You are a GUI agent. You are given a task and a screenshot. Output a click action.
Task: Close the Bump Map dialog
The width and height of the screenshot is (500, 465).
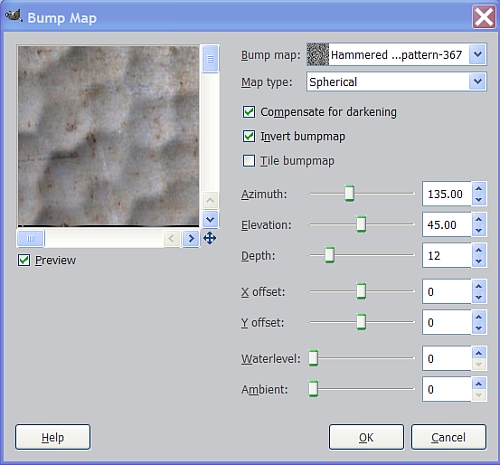(484, 17)
